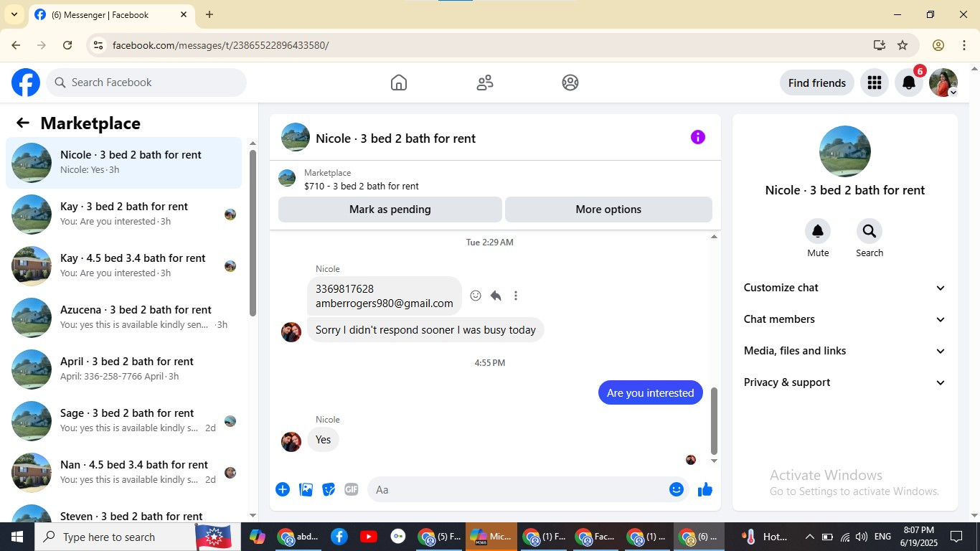Open Chrome three-dot menu
Screen dimensions: 980x551
[964, 45]
